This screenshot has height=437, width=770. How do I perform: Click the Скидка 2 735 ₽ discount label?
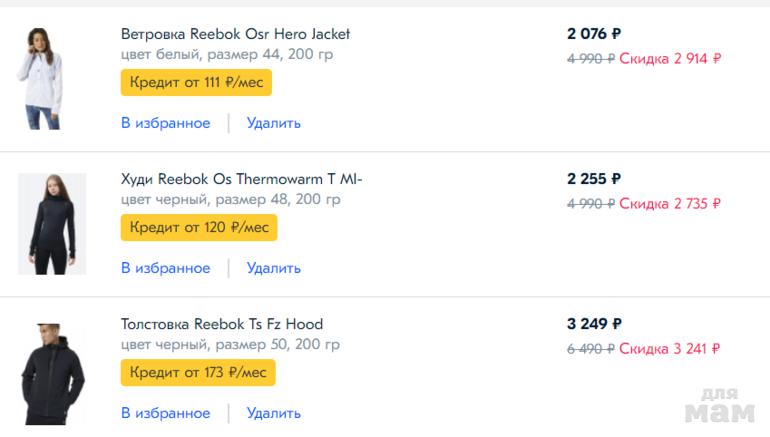click(x=670, y=204)
